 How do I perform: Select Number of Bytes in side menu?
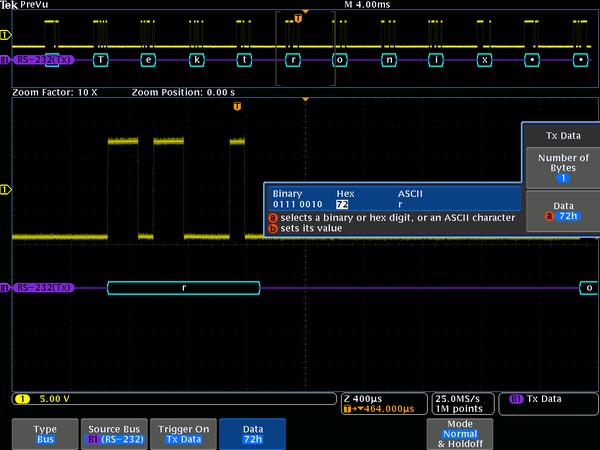coord(562,167)
